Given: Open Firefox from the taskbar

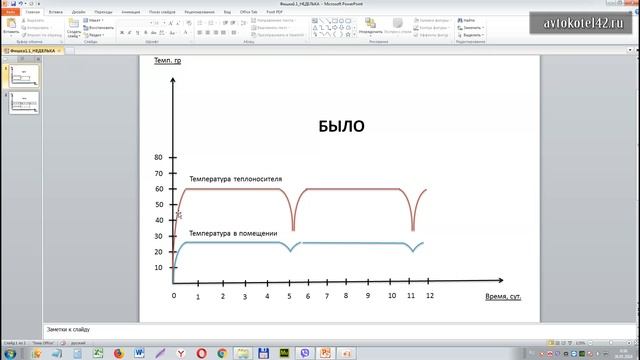Looking at the screenshot, I should [x=118, y=353].
